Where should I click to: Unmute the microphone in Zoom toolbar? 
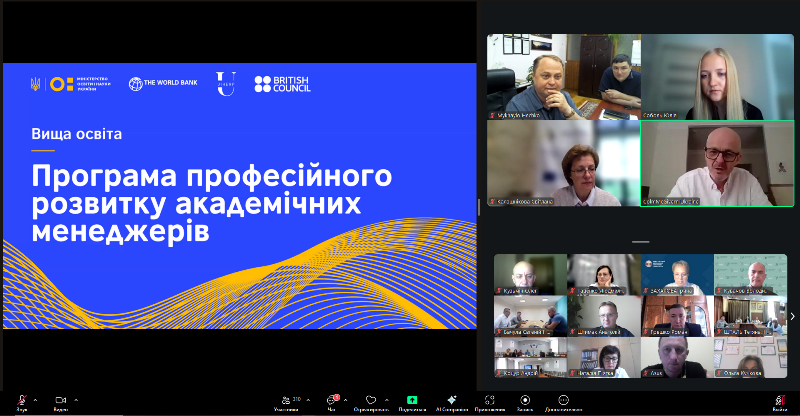click(21, 401)
